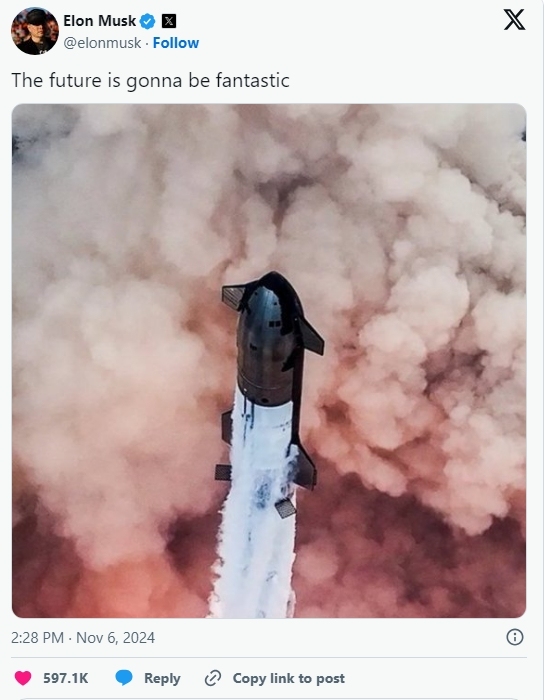Click the black X affiliate badge
Screen dimensions: 545x700
pyautogui.click(x=169, y=21)
